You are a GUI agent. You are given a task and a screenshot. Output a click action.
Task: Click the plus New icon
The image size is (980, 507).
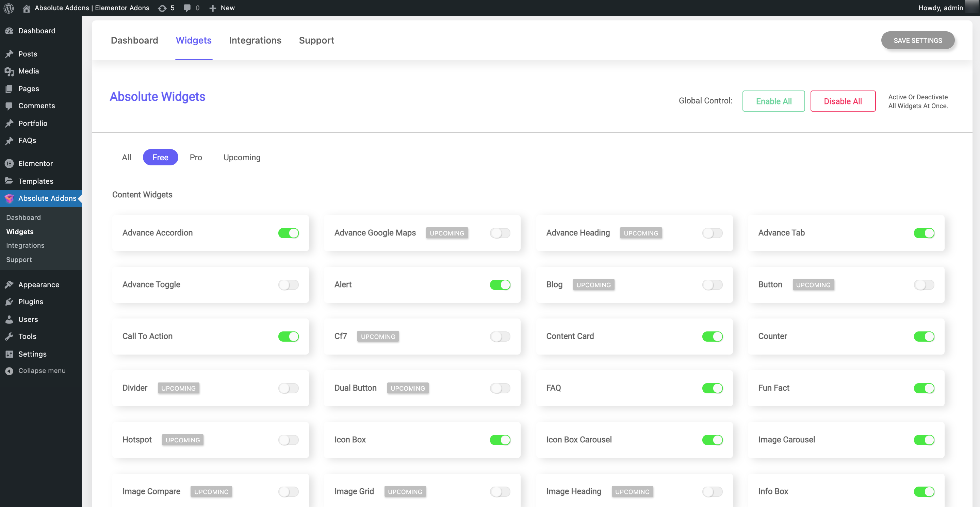pos(213,8)
